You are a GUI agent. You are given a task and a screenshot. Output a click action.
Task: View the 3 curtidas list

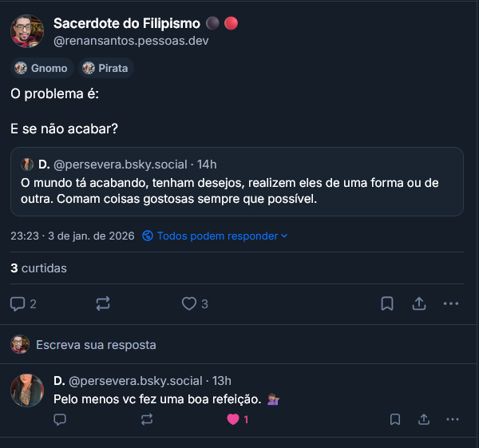38,268
